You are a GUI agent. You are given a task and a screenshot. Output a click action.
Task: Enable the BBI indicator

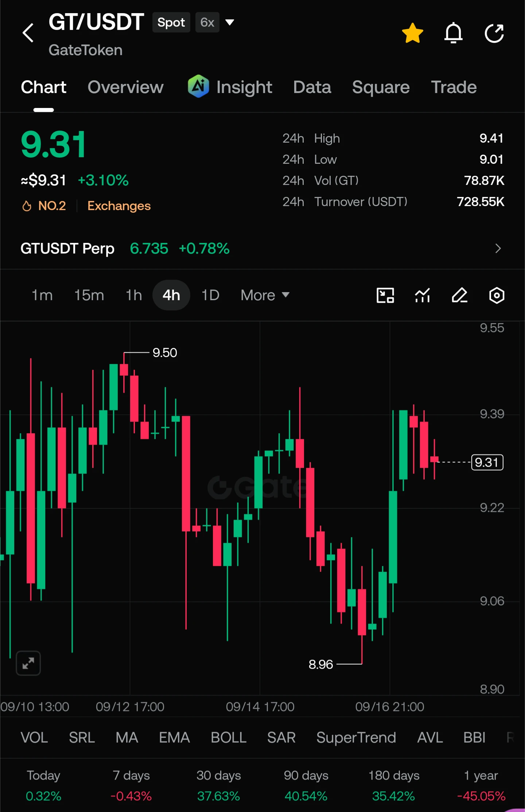click(474, 738)
